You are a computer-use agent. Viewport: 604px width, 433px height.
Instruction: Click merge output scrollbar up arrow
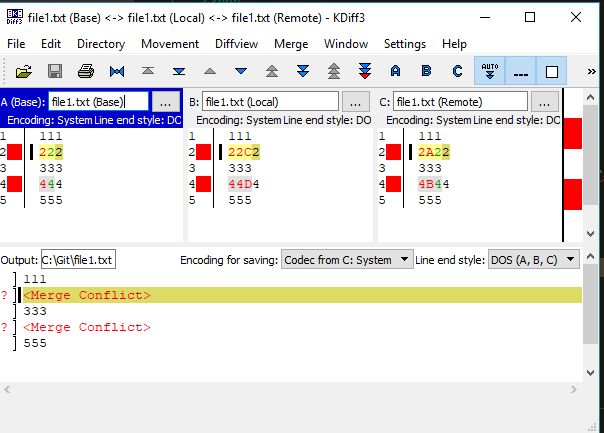tap(590, 257)
